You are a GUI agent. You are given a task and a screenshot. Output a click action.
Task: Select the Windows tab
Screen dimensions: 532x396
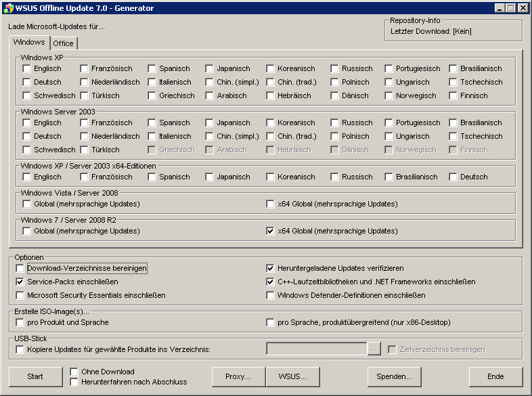(x=29, y=42)
